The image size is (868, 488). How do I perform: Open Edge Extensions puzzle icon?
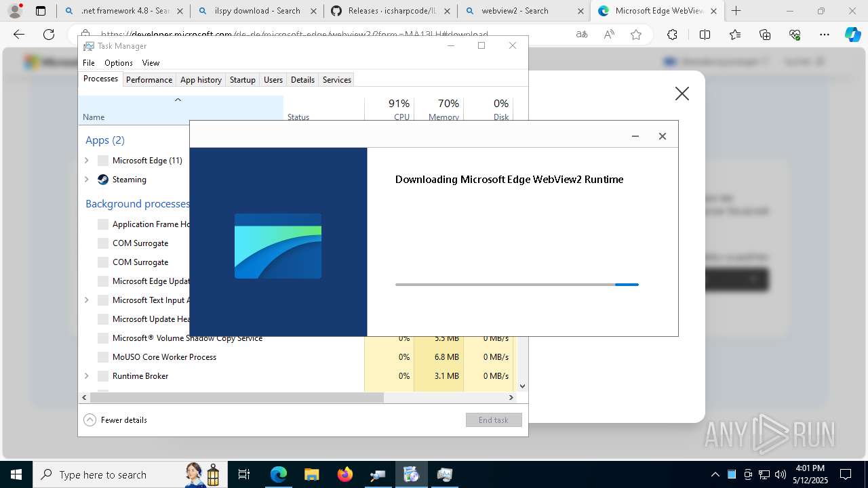tap(672, 35)
